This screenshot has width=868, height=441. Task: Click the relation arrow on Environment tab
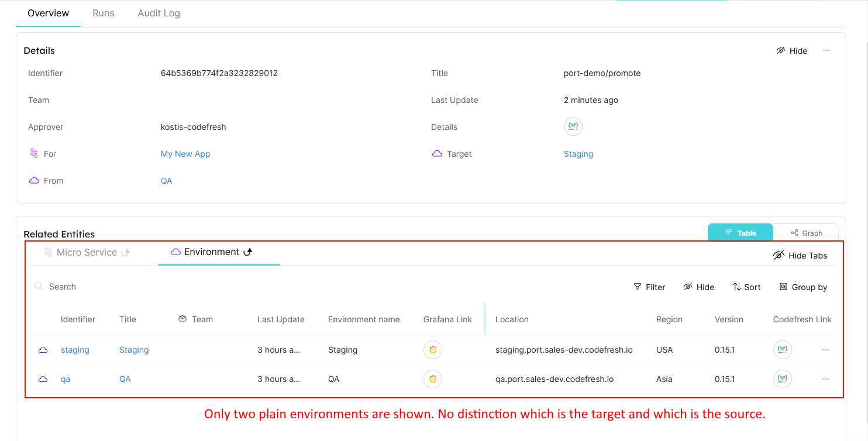coord(247,252)
